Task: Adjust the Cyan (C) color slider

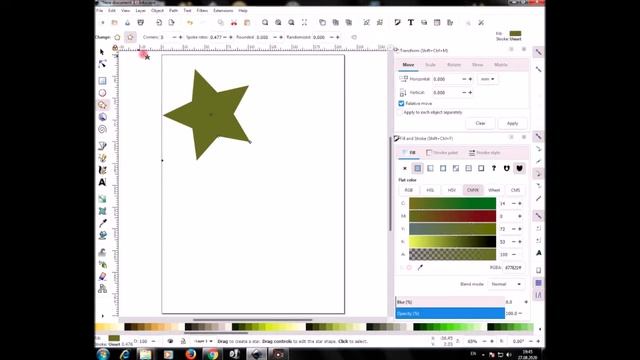Action: click(452, 203)
